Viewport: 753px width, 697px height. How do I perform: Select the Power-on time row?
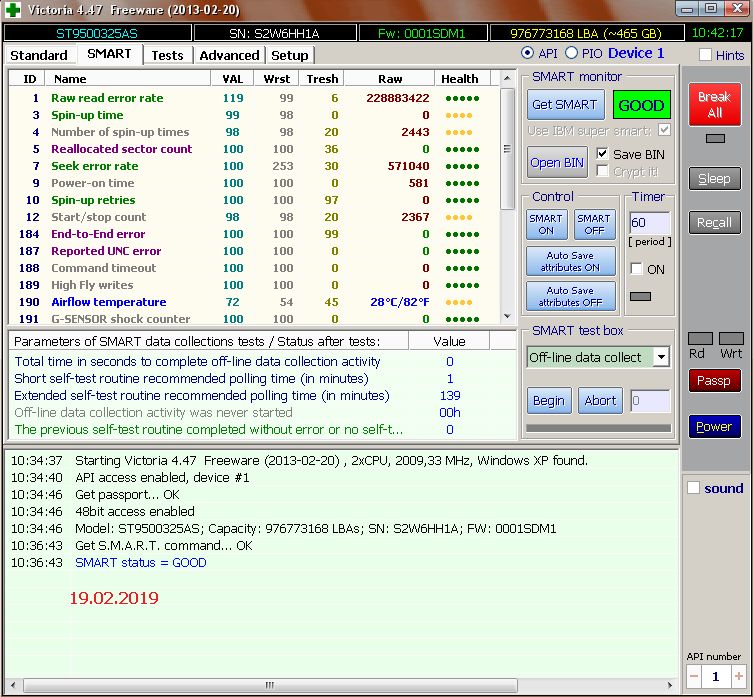254,183
